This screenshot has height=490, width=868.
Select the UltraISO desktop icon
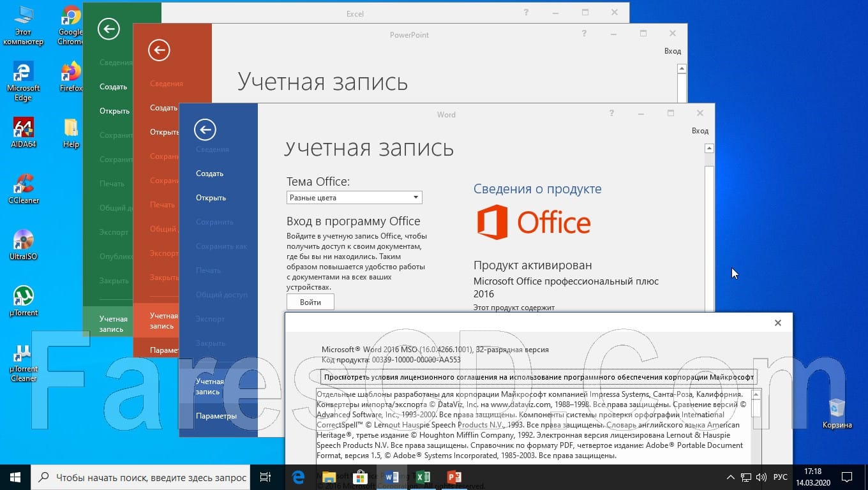(x=23, y=245)
